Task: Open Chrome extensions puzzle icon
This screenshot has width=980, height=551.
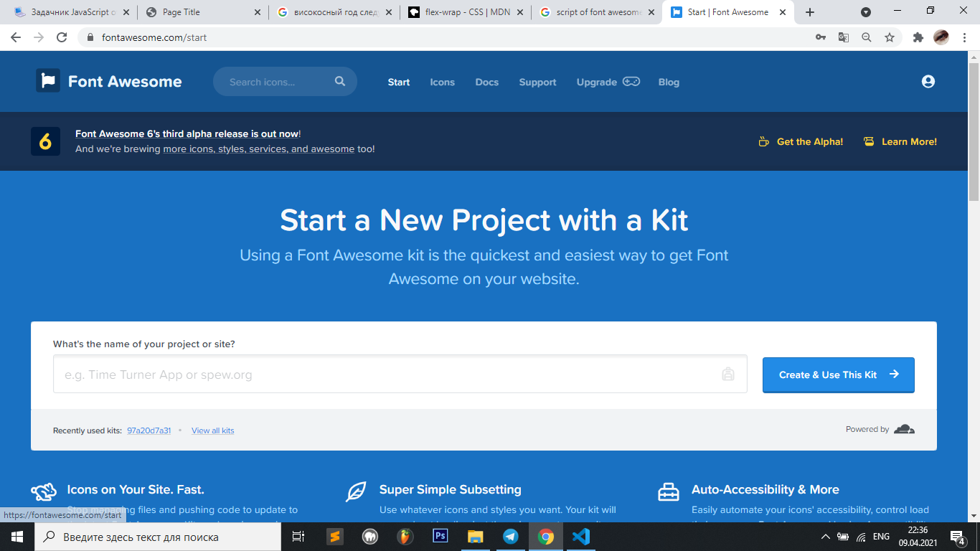Action: pyautogui.click(x=918, y=37)
